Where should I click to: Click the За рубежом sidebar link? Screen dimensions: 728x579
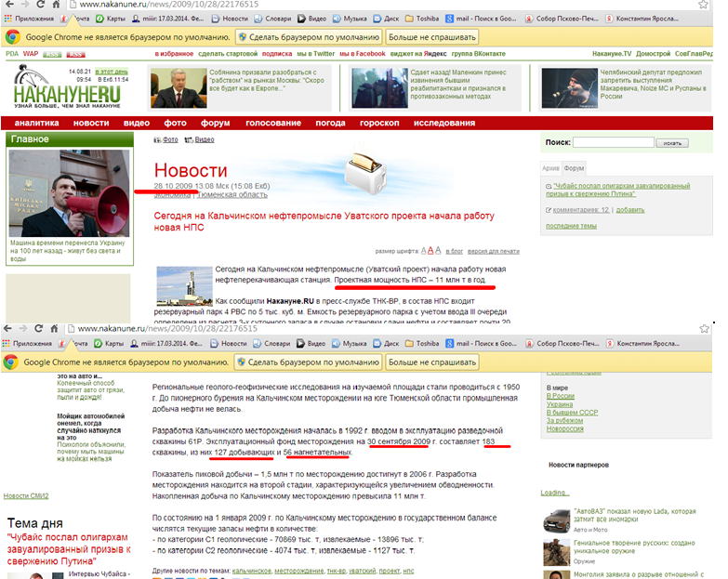(564, 420)
